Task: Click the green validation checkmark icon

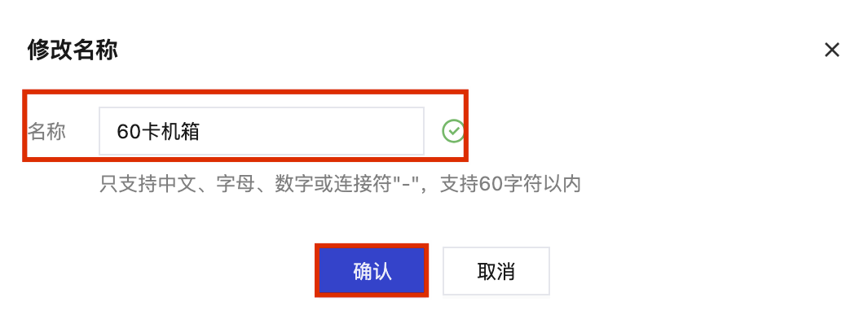Action: pos(453,131)
